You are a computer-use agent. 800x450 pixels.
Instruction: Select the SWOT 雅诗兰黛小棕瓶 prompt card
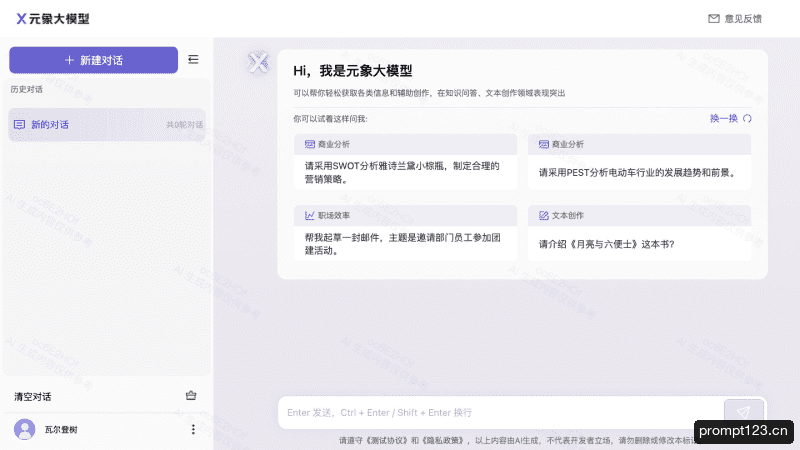(406, 162)
